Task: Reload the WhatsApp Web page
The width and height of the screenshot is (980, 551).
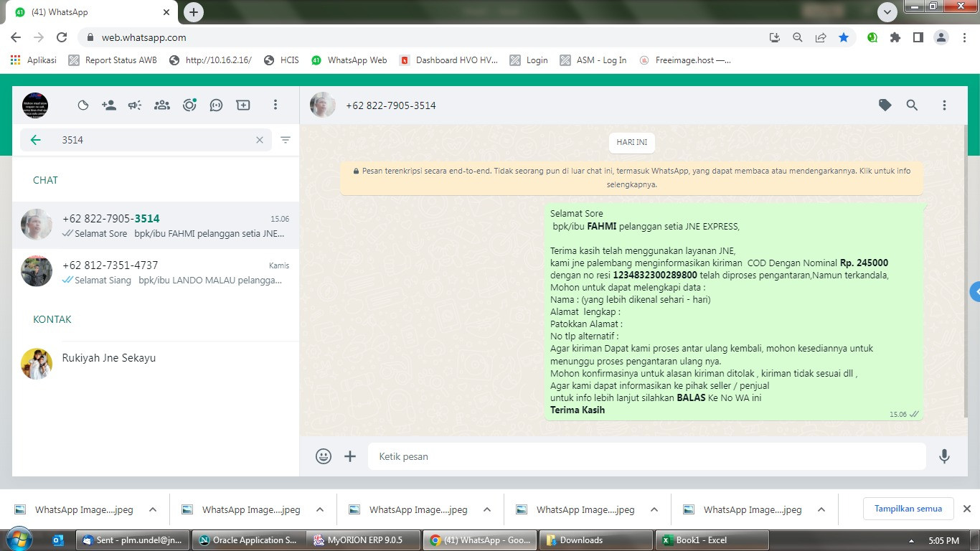Action: pyautogui.click(x=62, y=37)
